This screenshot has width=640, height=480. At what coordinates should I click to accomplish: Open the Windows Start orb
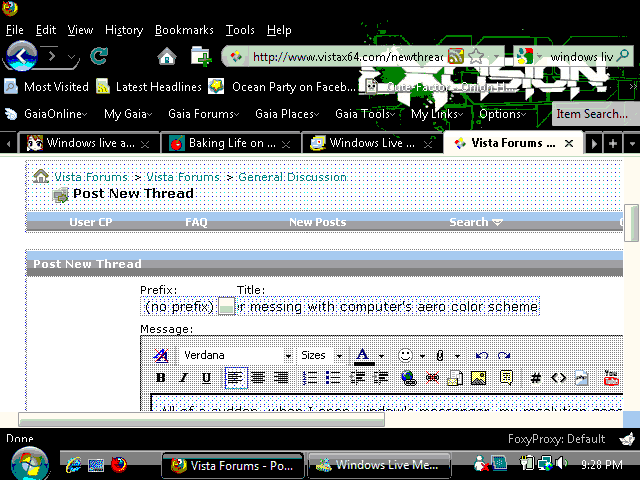[29, 464]
